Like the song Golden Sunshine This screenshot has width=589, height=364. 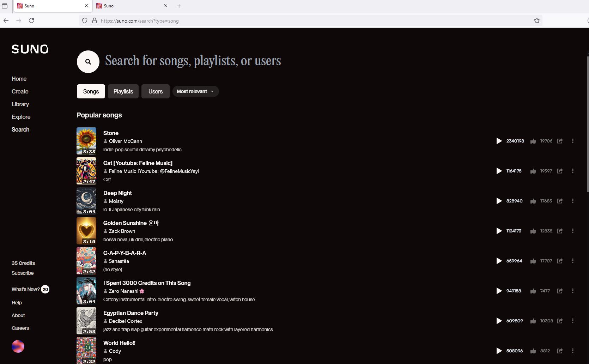click(x=533, y=231)
